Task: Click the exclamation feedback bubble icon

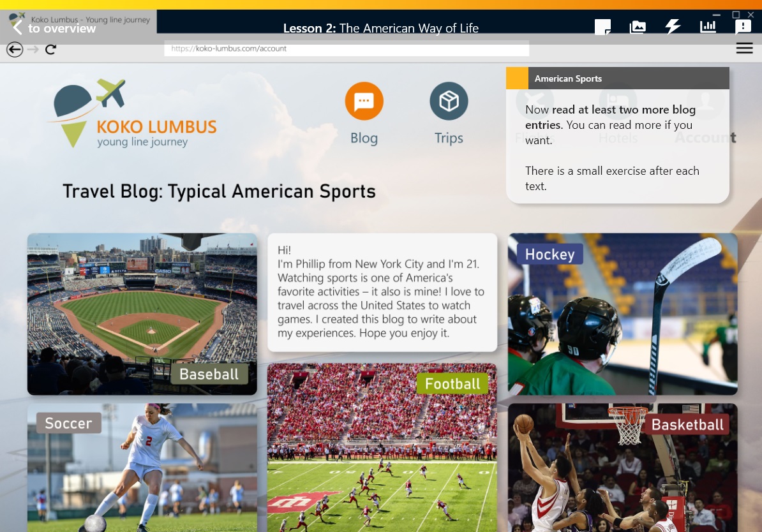Action: [x=743, y=27]
